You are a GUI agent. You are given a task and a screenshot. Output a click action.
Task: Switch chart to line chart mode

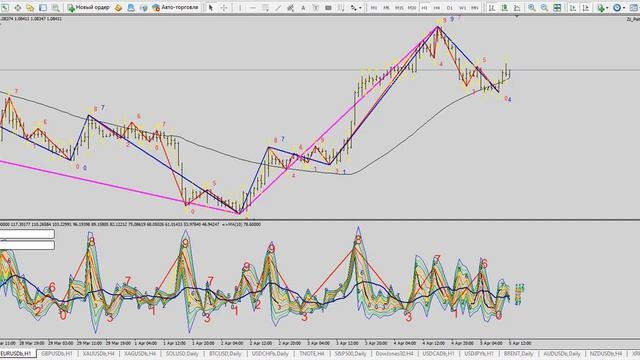pos(517,8)
